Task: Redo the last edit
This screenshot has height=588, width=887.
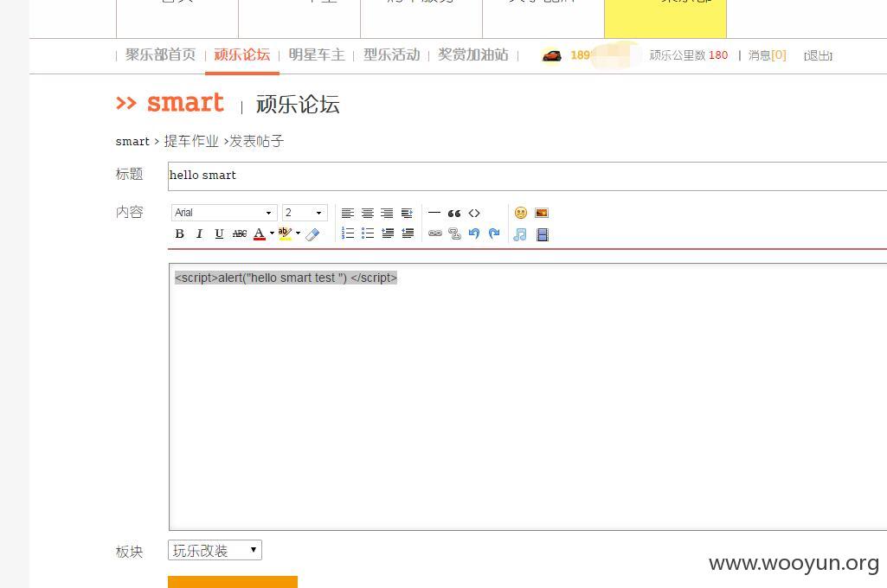Action: pos(494,233)
